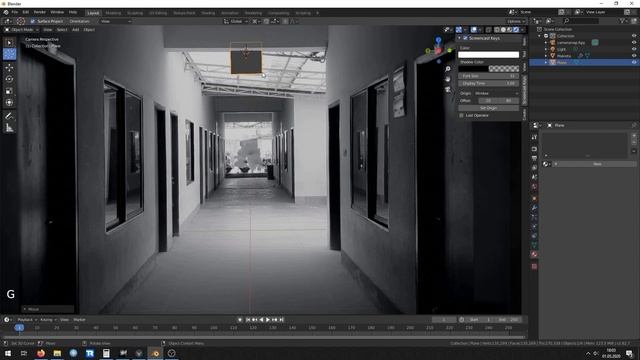Click the Blender logo menu icon
This screenshot has height=360, width=640.
pyautogui.click(x=6, y=12)
